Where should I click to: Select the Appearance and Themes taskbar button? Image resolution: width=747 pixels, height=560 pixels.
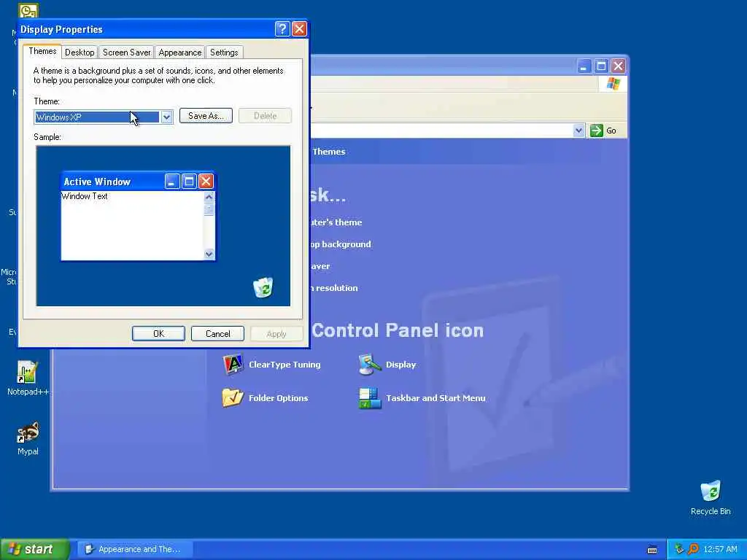[x=134, y=549]
